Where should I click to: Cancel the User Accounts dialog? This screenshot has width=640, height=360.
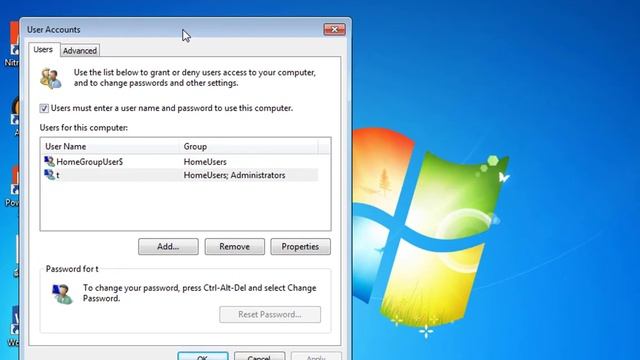[260, 356]
